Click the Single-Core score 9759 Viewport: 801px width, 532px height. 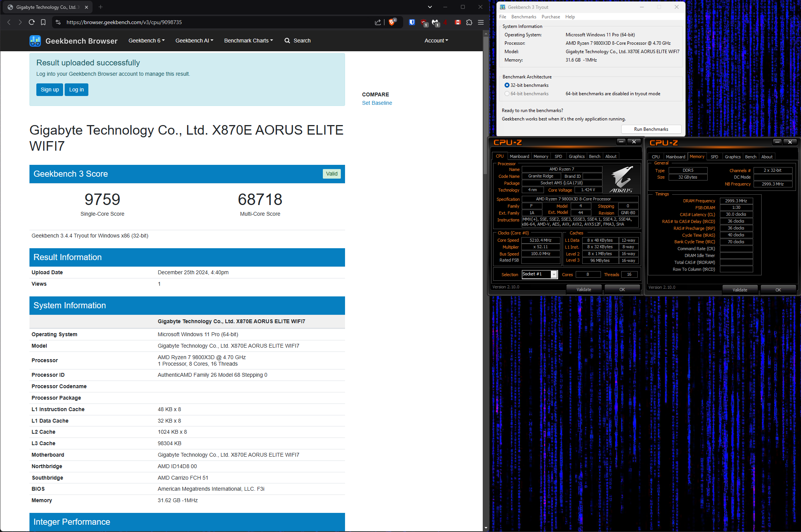pyautogui.click(x=103, y=200)
